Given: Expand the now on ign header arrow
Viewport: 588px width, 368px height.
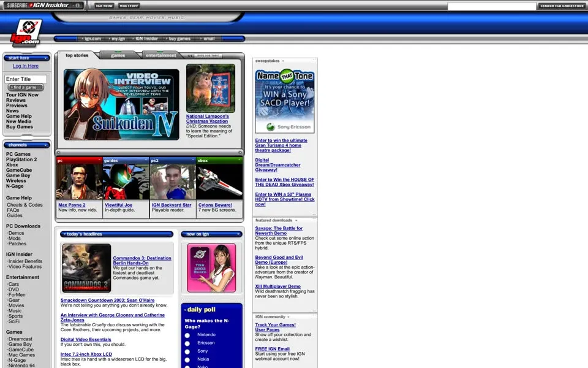Looking at the screenshot, I should coord(238,234).
